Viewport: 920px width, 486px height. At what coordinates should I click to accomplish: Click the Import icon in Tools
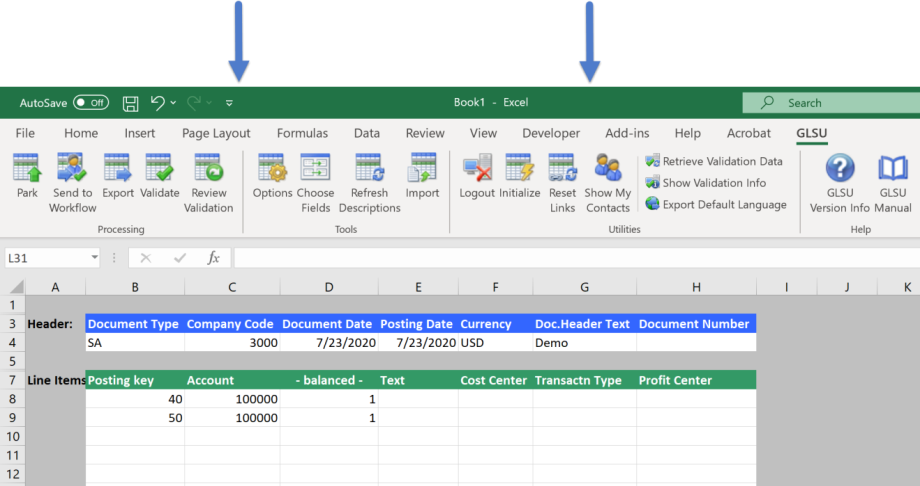pyautogui.click(x=422, y=176)
